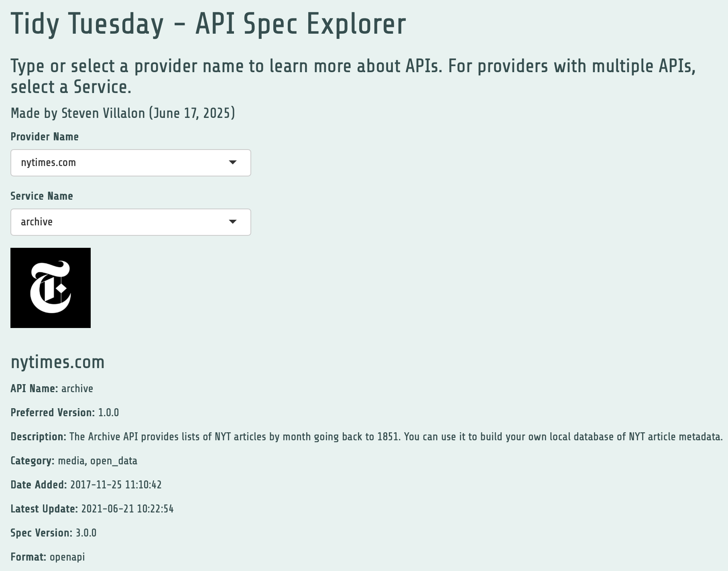Screen dimensions: 728x571
Task: Click the large nytimes.com heading below the logo
Action: (57, 362)
